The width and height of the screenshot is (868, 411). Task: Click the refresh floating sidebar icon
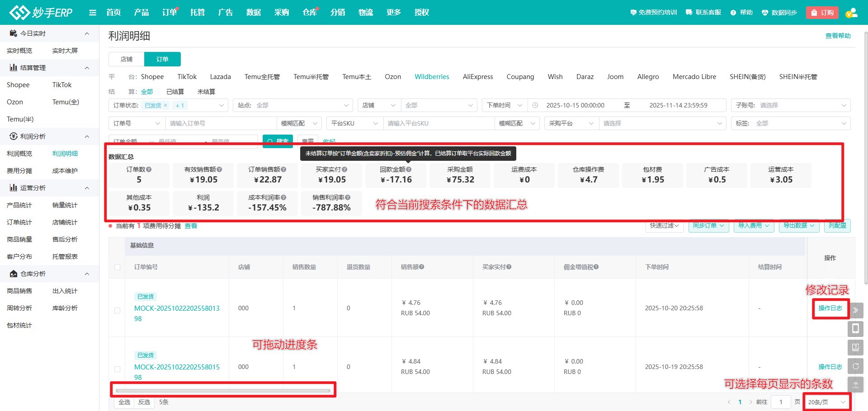tap(855, 366)
